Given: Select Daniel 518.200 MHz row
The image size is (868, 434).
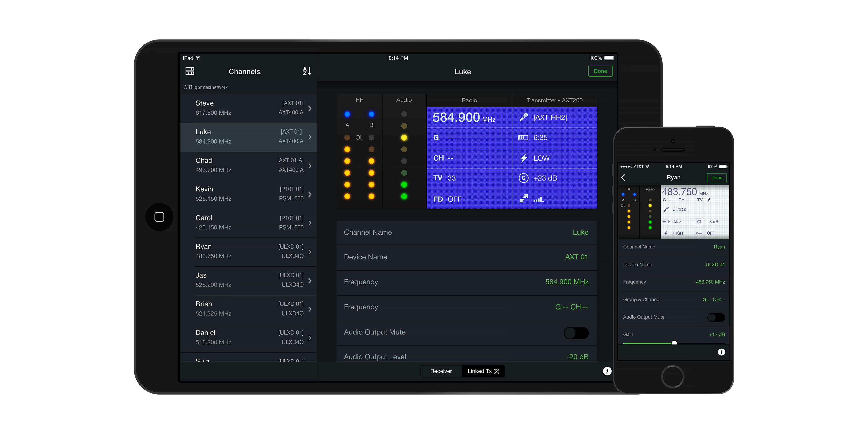Looking at the screenshot, I should [249, 338].
